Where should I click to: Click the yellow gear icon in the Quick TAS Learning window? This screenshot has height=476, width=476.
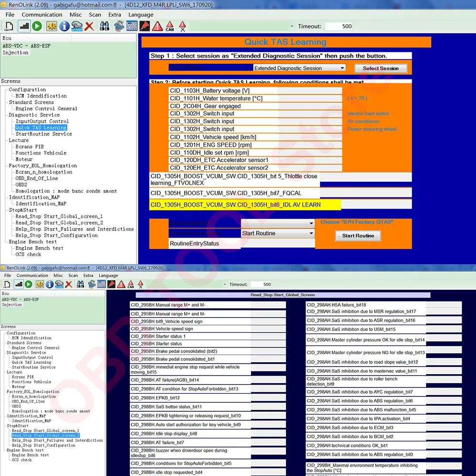[x=51, y=26]
